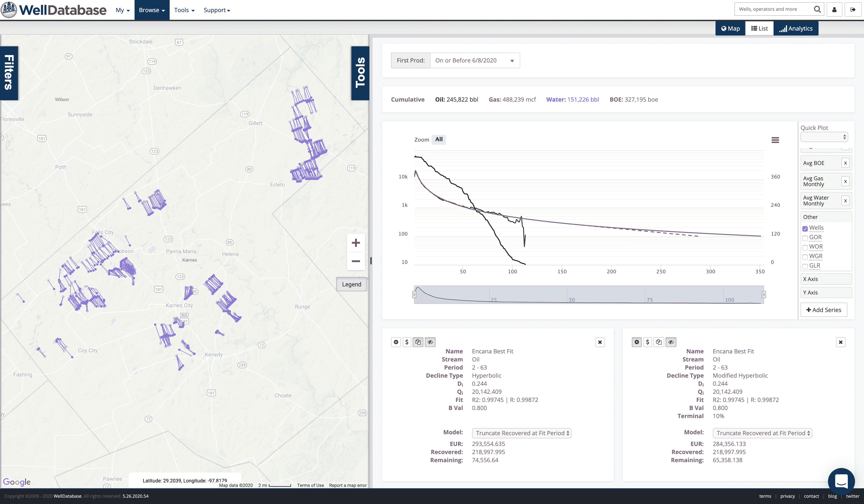Open the First Prod date dropdown

coord(475,61)
